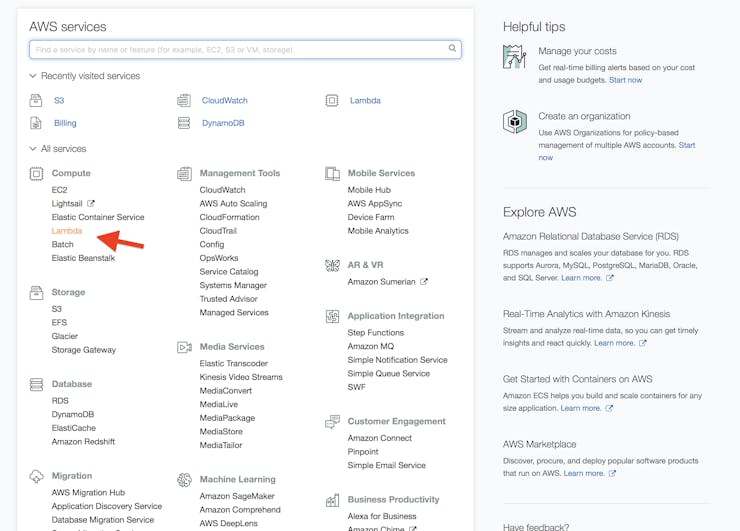Click the CloudWatch icon in recent services
The image size is (740, 531).
point(184,100)
